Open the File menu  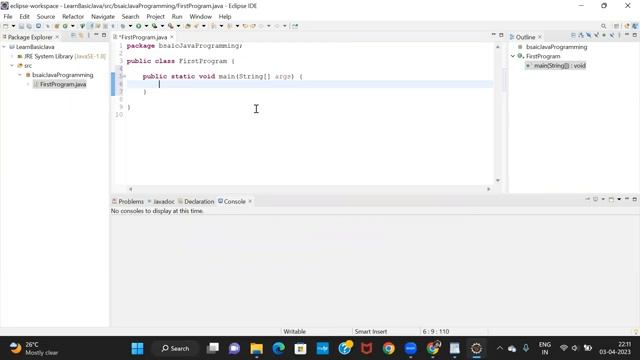[8, 17]
